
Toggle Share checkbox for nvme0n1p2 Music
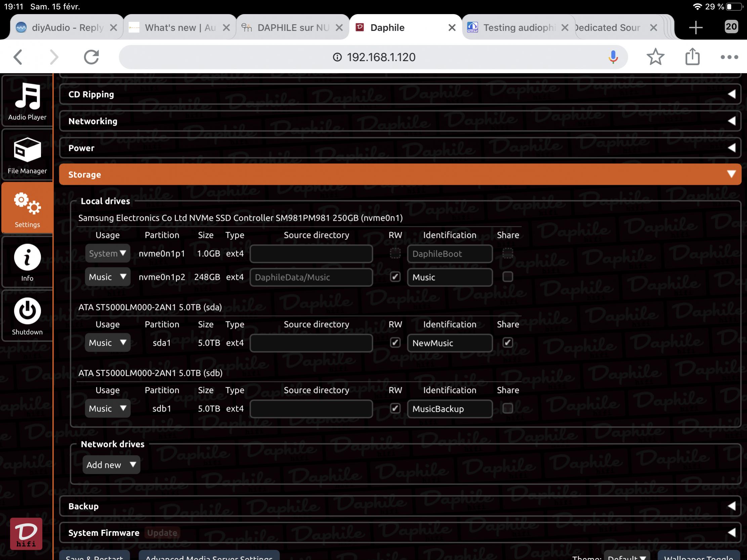(507, 277)
